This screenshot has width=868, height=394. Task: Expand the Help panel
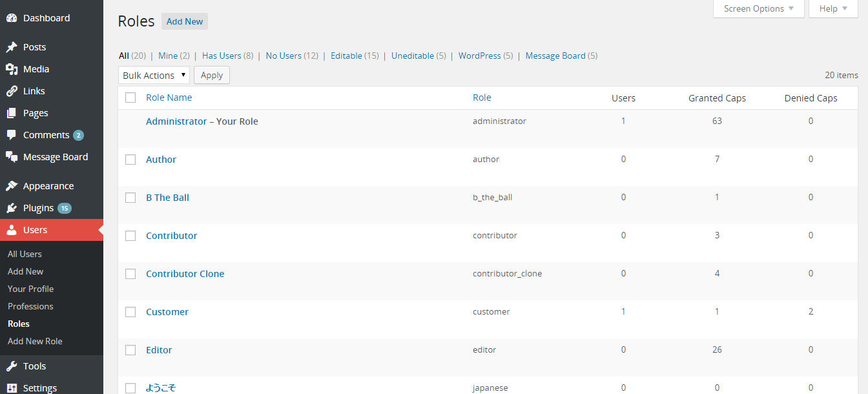pyautogui.click(x=833, y=8)
